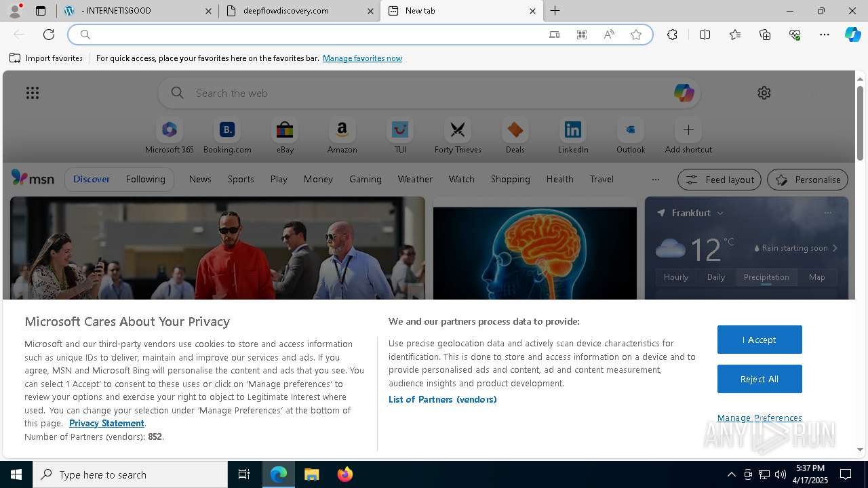
Task: Open the TUI shortcut
Action: click(400, 136)
